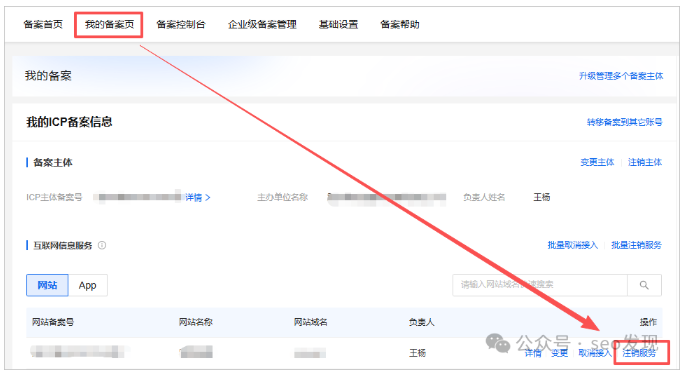
Task: Focus the website domain search field
Action: [540, 285]
